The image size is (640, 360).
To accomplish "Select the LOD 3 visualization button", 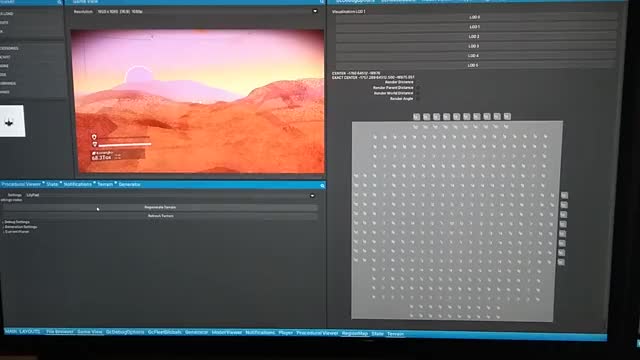I will pos(475,47).
